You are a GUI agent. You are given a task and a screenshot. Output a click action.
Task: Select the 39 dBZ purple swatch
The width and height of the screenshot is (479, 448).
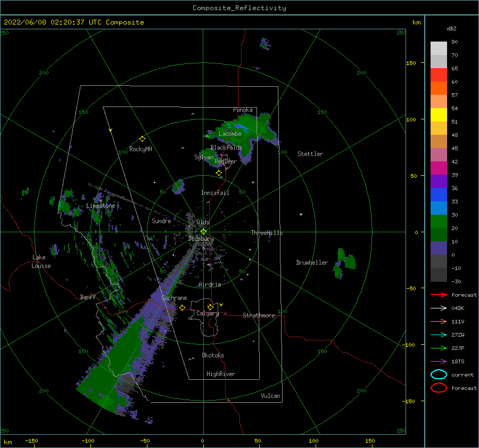[x=439, y=181]
